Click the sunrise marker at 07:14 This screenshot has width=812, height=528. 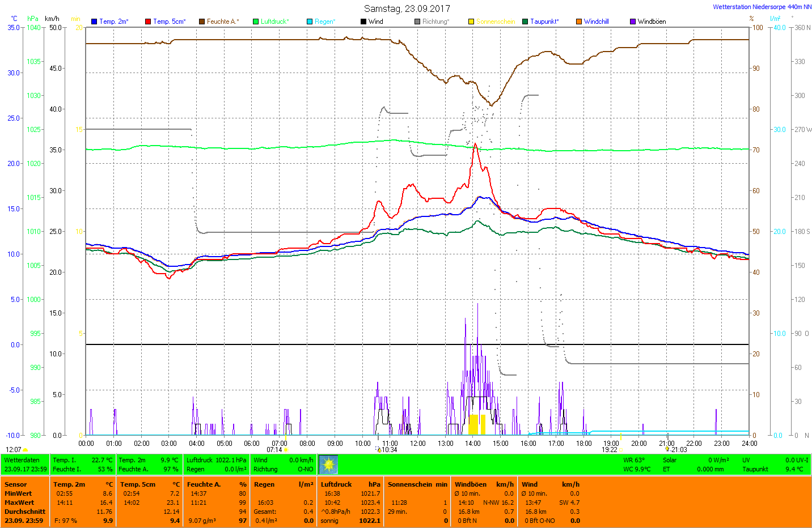coord(286,450)
